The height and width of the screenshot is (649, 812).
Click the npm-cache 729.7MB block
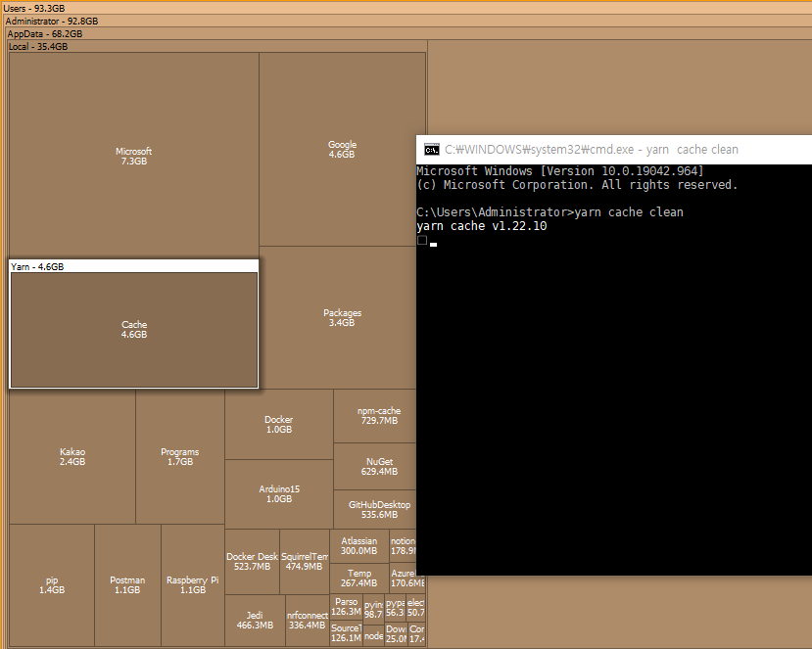click(375, 416)
